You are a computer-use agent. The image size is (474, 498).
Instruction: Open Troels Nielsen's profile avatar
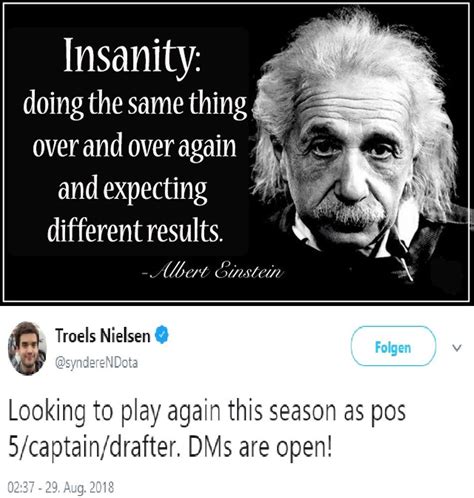[27, 348]
